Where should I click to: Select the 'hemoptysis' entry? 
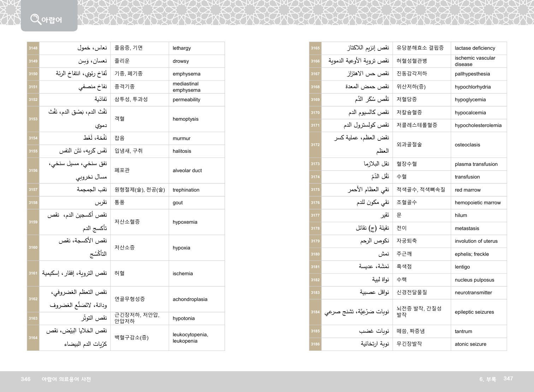pyautogui.click(x=185, y=119)
